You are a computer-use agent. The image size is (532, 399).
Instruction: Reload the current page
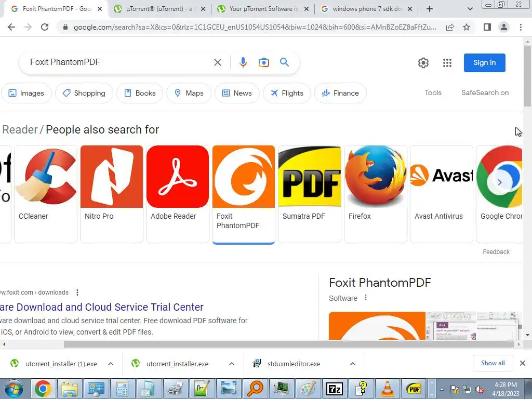coord(45,27)
